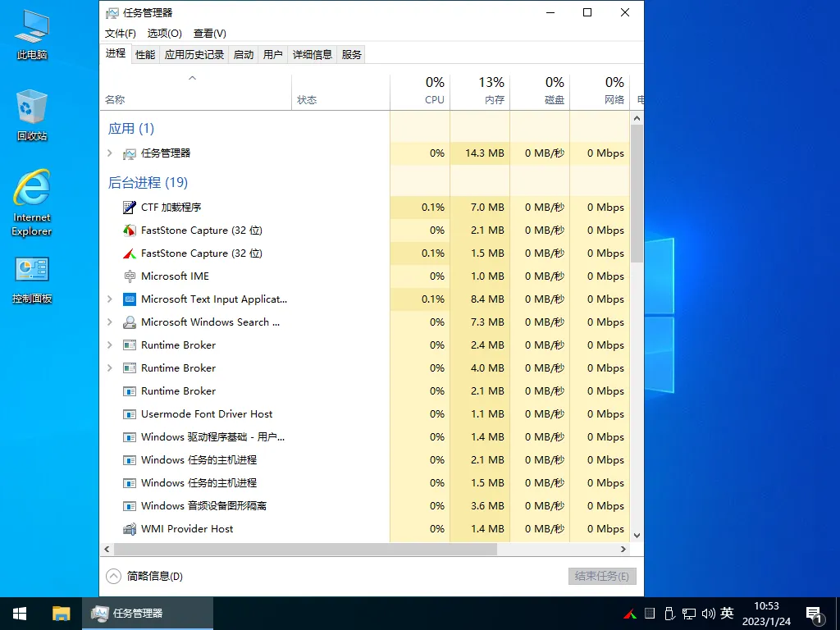This screenshot has height=630, width=840.
Task: Switch to the 详细信息 tab
Action: click(x=313, y=55)
